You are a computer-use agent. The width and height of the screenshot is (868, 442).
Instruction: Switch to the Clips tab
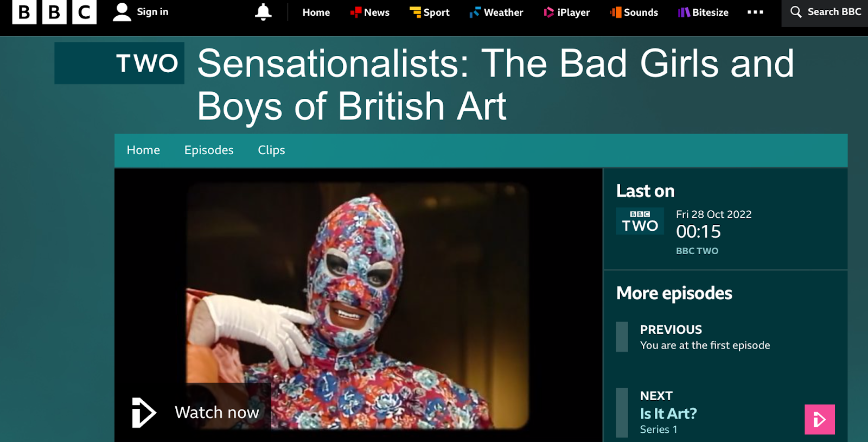coord(271,150)
